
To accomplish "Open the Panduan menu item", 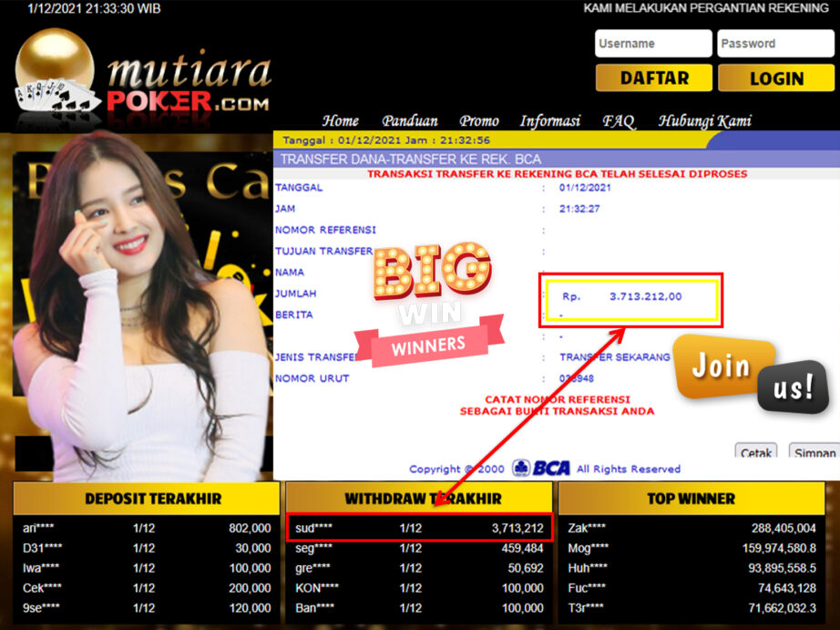I will (x=410, y=120).
